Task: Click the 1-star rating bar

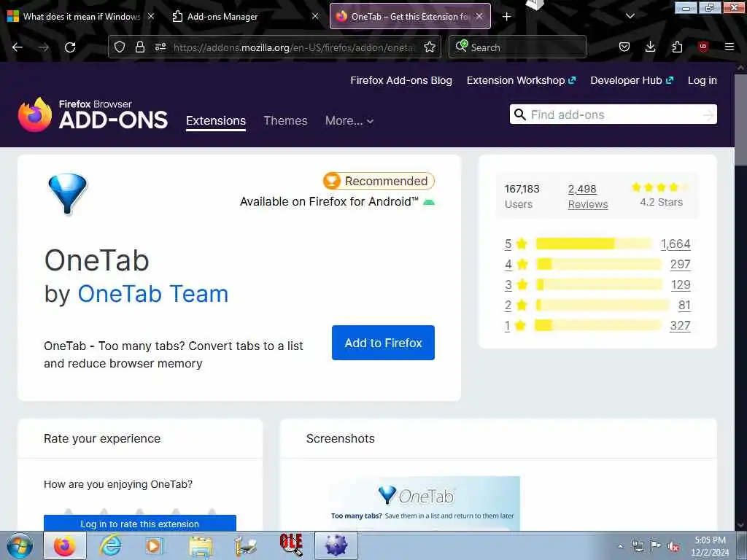Action: click(598, 326)
